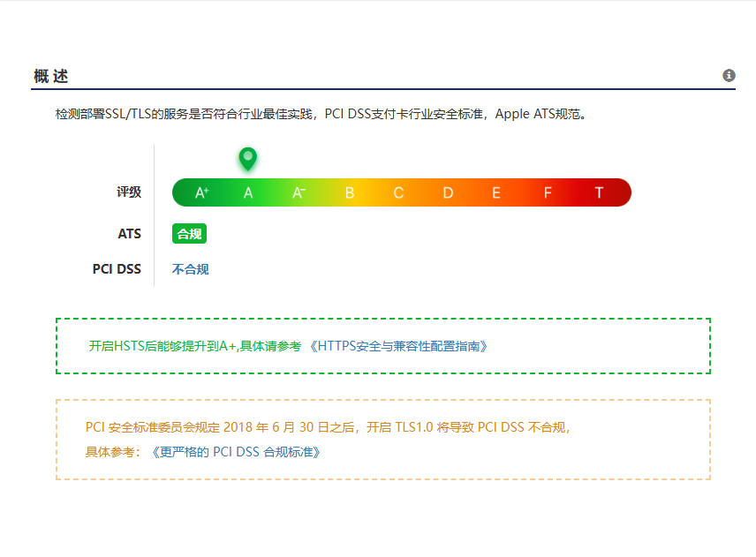Click the ATS row label
This screenshot has width=756, height=557.
click(129, 234)
